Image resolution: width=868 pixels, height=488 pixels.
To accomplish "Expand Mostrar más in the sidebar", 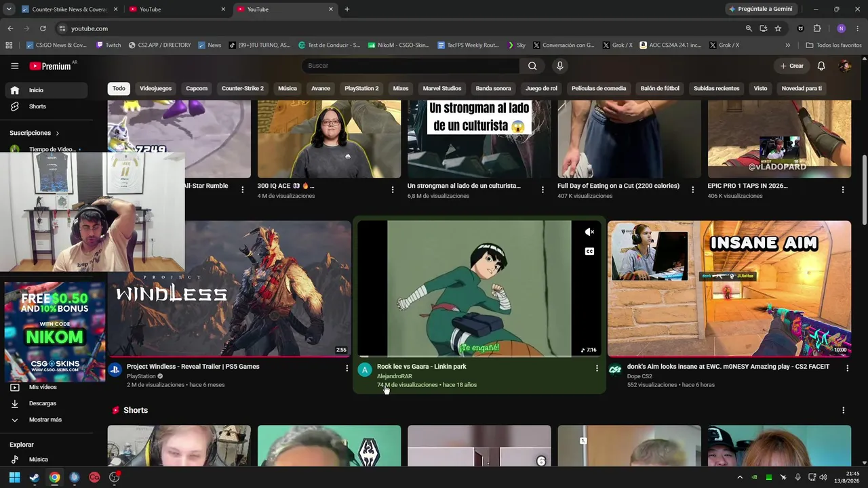I will point(45,420).
